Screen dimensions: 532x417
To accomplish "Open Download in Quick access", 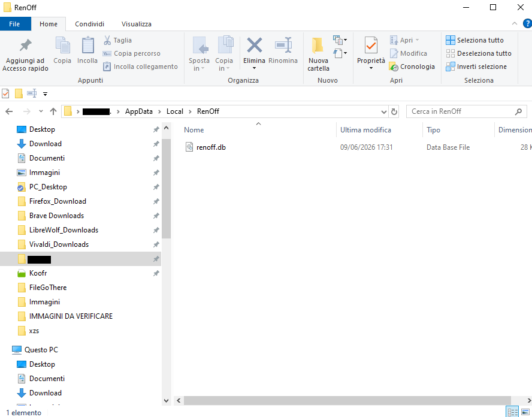I will pos(46,144).
